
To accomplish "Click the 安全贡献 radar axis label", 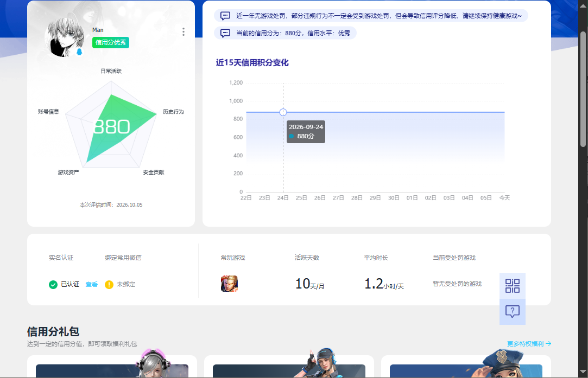I will tap(153, 172).
